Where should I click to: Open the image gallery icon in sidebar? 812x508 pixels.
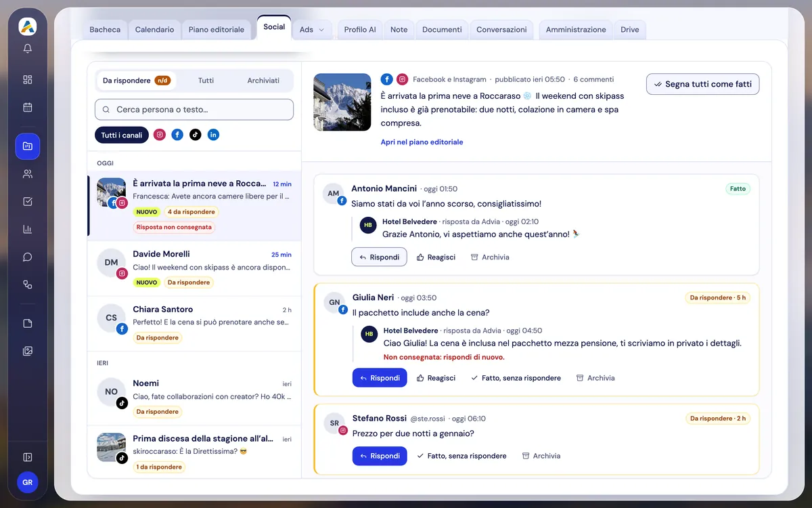(x=28, y=351)
